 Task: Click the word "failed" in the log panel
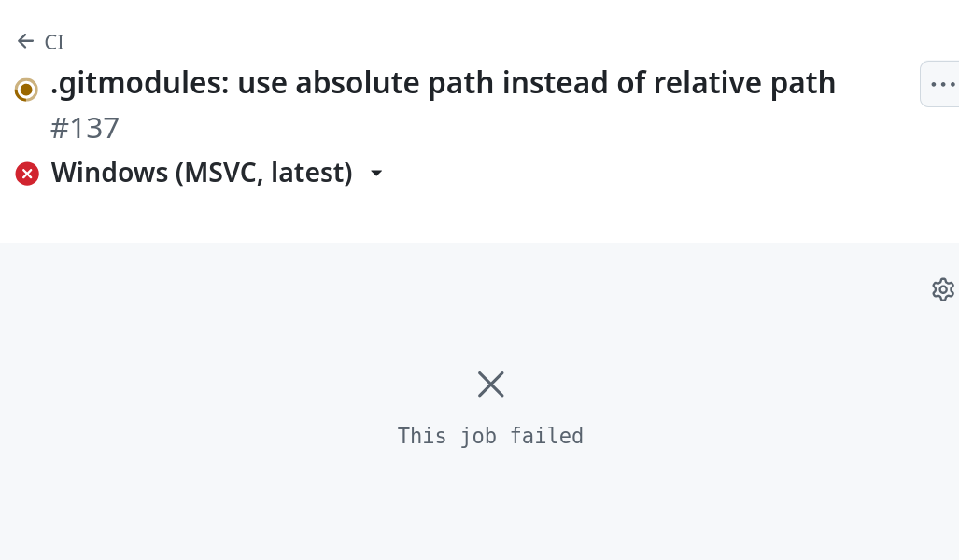point(546,436)
